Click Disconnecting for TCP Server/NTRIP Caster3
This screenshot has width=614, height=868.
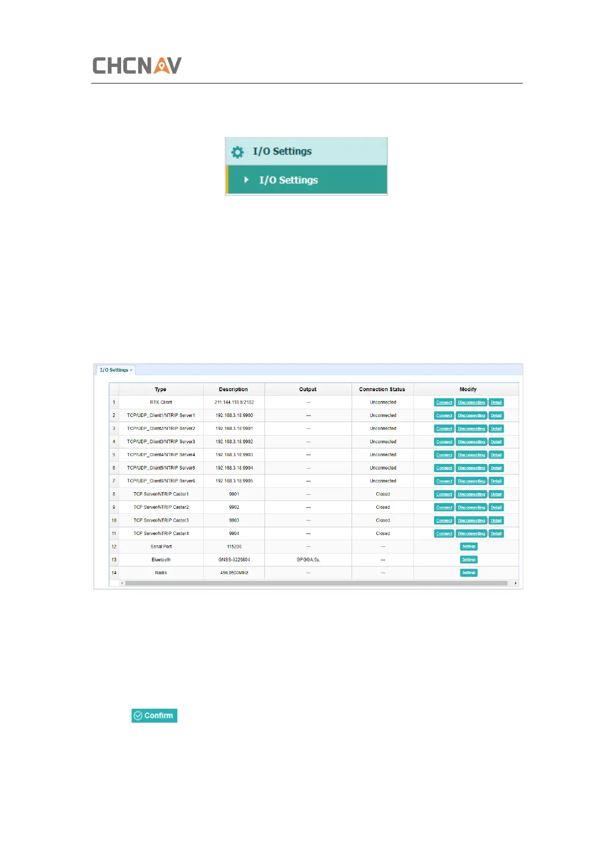(471, 521)
